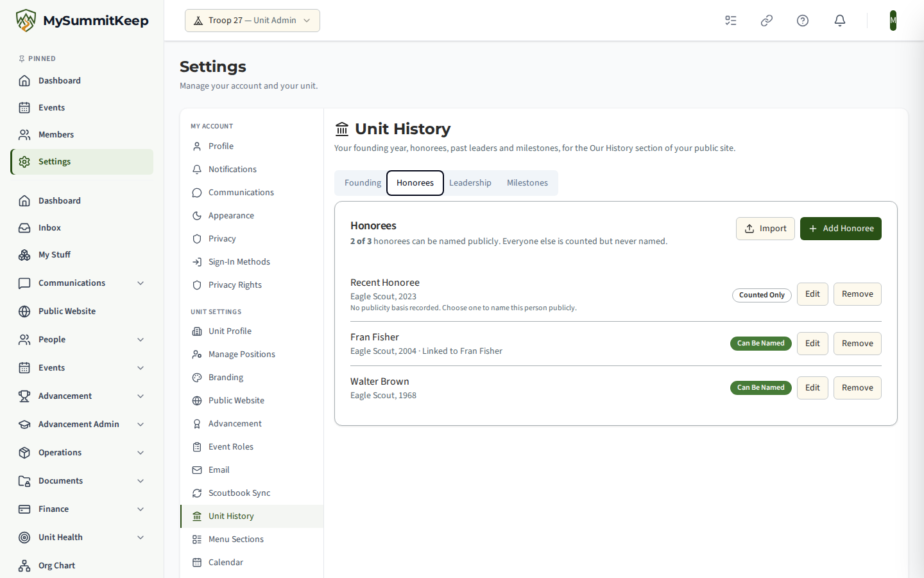The height and width of the screenshot is (578, 924).
Task: Open the Notifications account settings
Action: pos(252,170)
